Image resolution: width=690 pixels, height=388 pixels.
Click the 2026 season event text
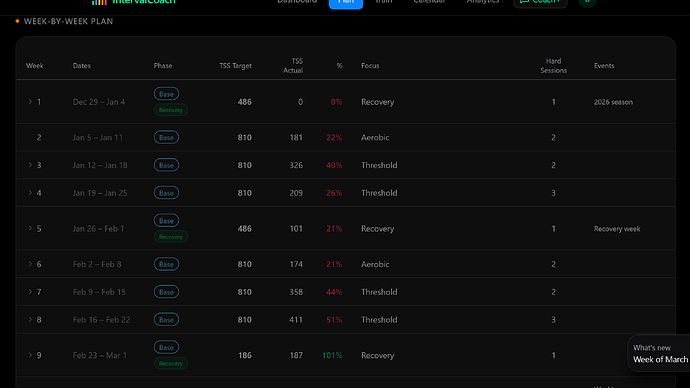point(613,102)
